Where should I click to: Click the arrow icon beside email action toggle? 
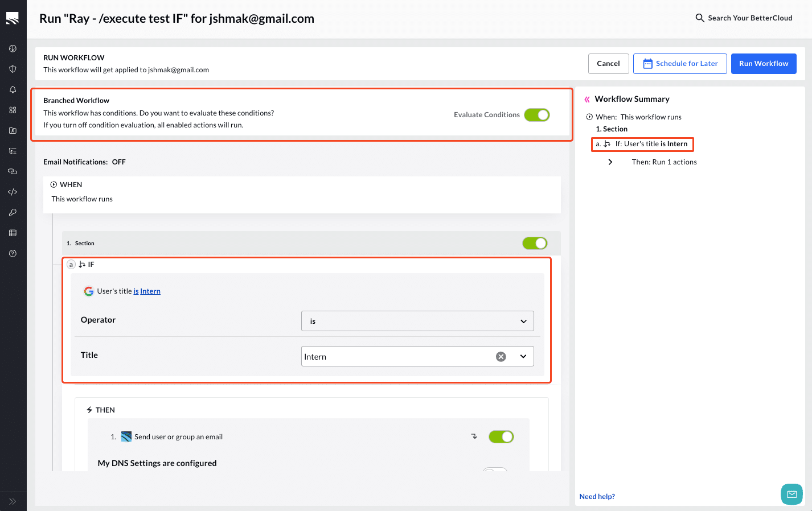point(474,436)
